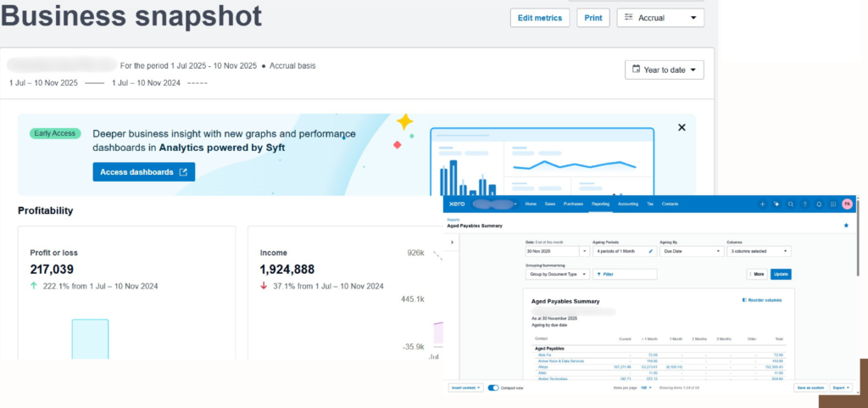Expand the Year to date period dropdown
The image size is (868, 408).
click(664, 70)
